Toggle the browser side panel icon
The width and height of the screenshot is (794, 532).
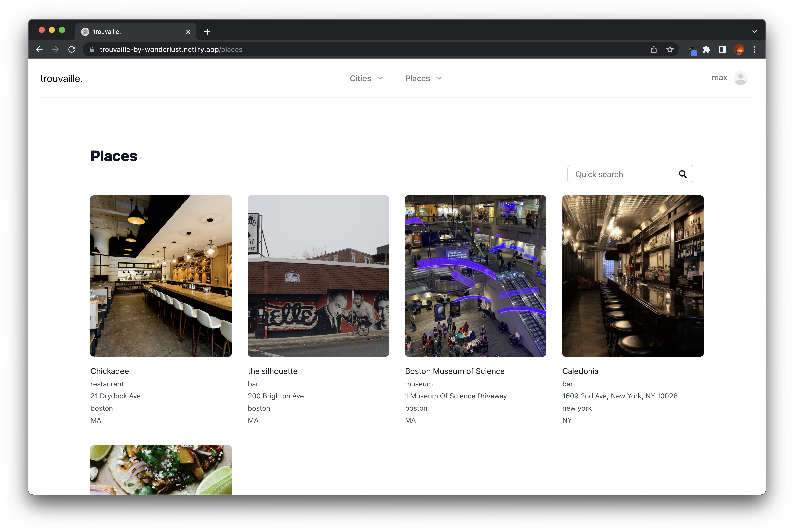point(722,50)
